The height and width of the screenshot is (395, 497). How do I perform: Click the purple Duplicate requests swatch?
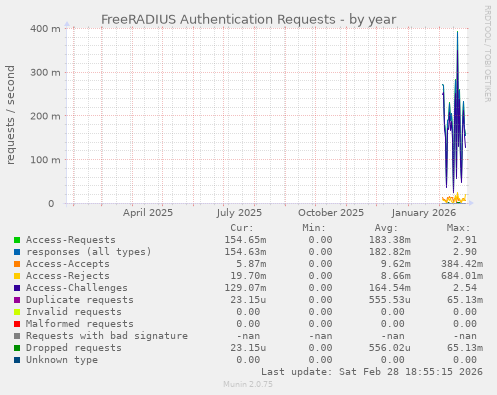coord(17,300)
